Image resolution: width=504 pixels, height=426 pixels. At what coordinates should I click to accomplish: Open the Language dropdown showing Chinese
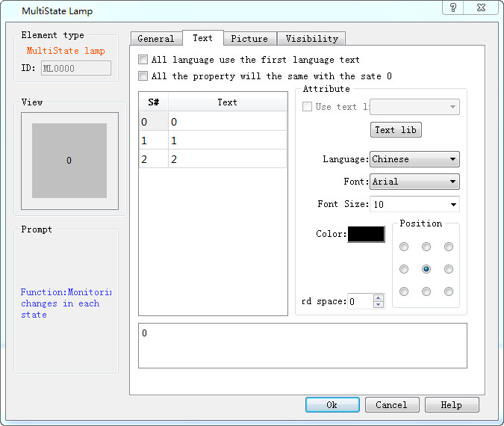coord(414,159)
